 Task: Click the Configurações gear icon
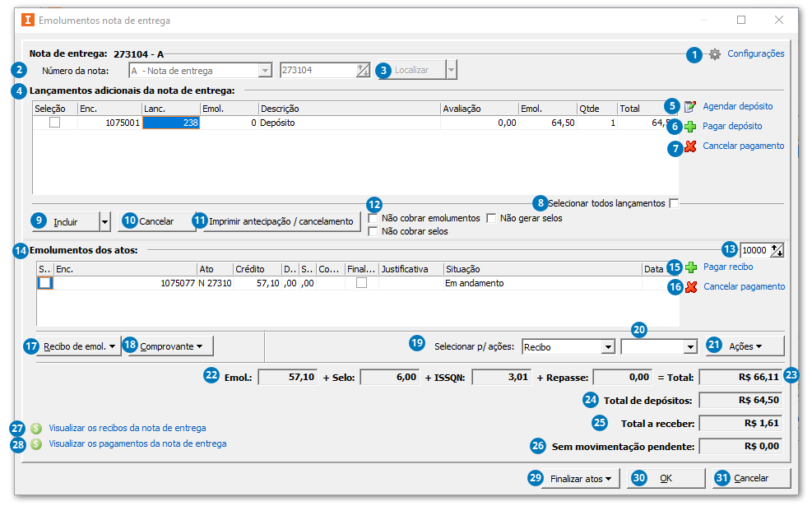pyautogui.click(x=715, y=54)
